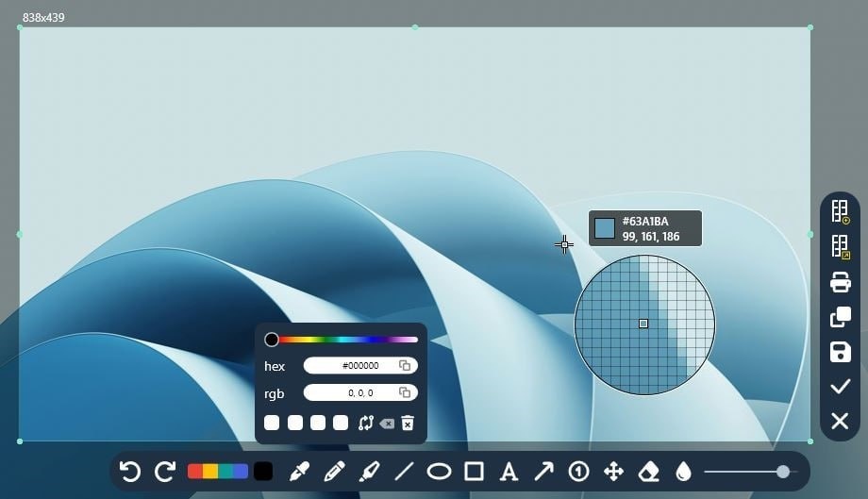Select the rectangle shape tool
Screen dimensions: 868x499
point(474,472)
